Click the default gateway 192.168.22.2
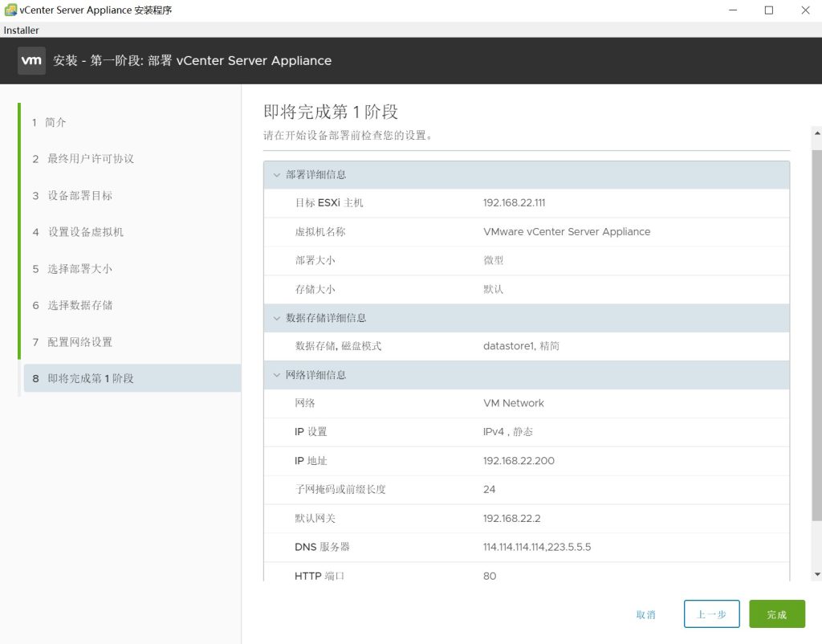The image size is (822, 644). pos(511,518)
